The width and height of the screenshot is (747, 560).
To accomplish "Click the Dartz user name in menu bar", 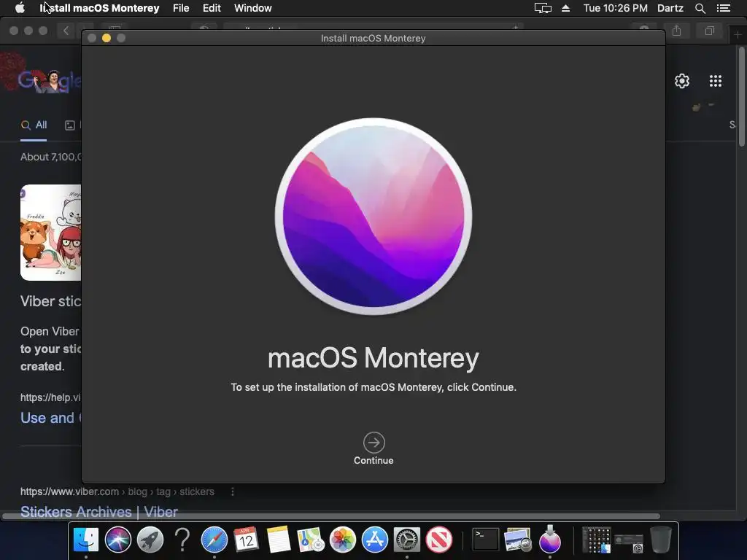I will [x=670, y=8].
